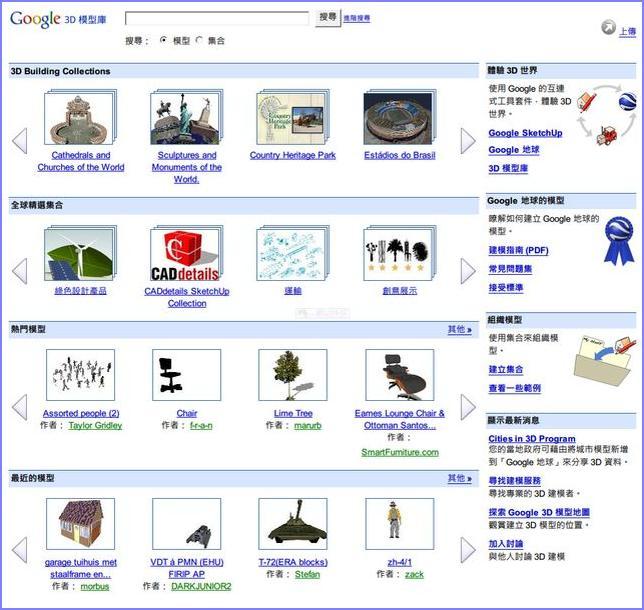Image resolution: width=644 pixels, height=610 pixels.
Task: Open SmartFurniture.com author link
Action: [400, 452]
